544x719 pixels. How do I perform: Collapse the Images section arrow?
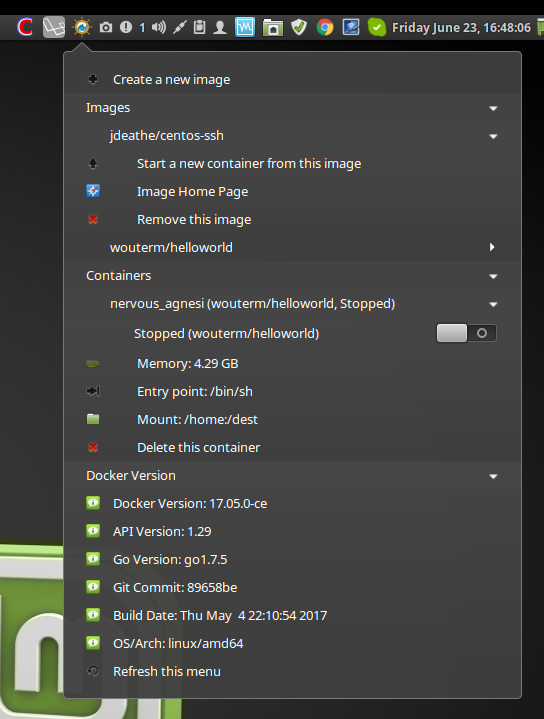click(493, 108)
